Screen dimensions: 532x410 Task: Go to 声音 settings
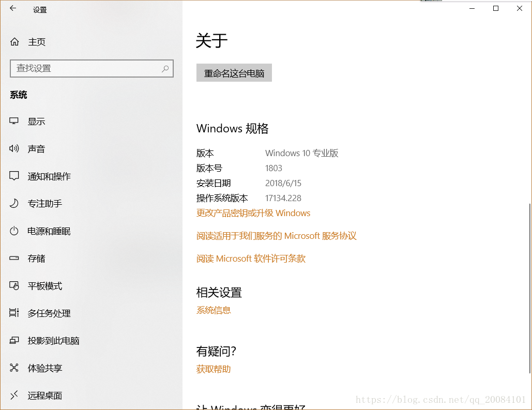click(36, 149)
